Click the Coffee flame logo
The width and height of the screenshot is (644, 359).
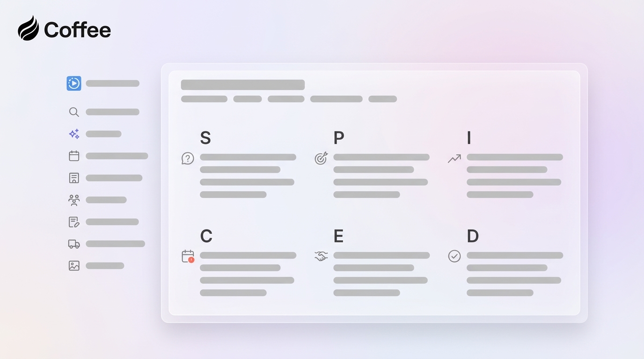[29, 29]
